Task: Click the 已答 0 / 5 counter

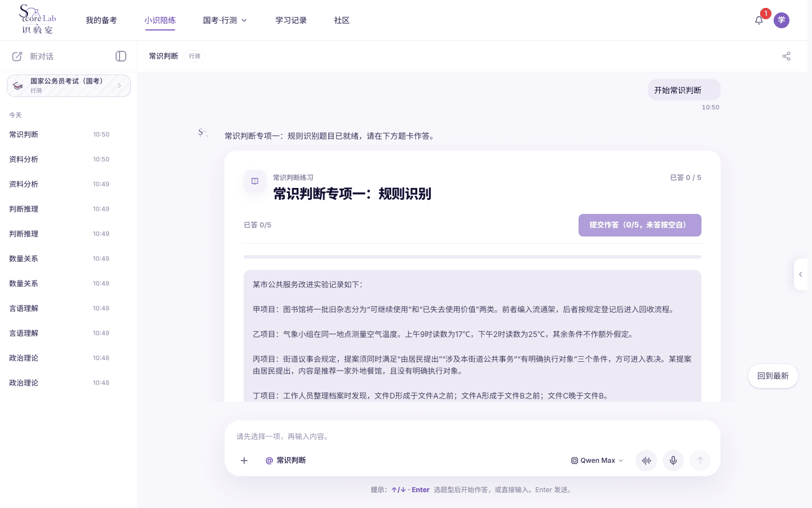Action: 685,177
